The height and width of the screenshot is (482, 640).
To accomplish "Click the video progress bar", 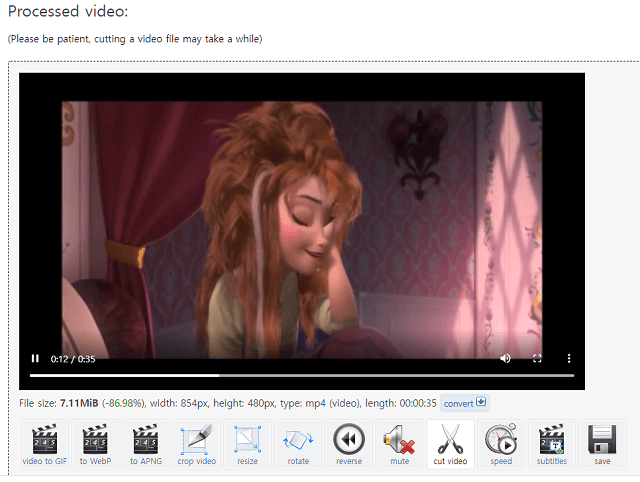I will pyautogui.click(x=302, y=375).
